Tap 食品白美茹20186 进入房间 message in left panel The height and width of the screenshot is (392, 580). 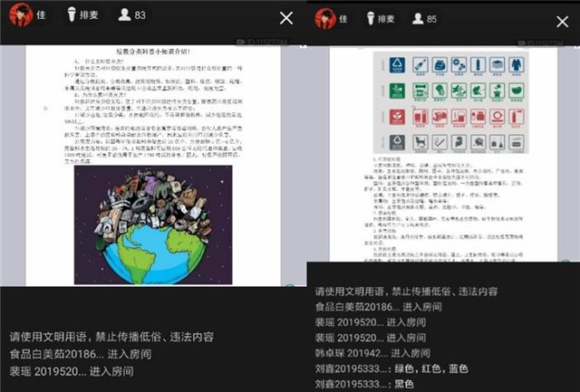tap(81, 354)
